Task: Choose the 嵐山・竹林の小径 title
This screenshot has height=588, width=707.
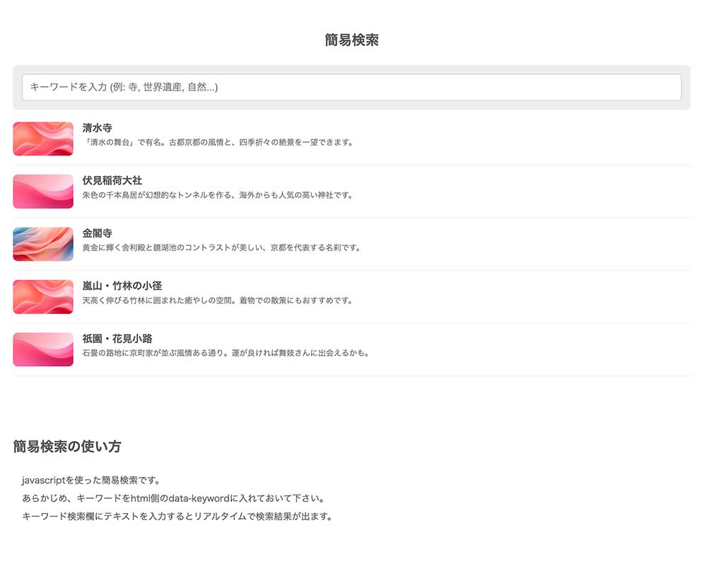Action: pos(122,286)
